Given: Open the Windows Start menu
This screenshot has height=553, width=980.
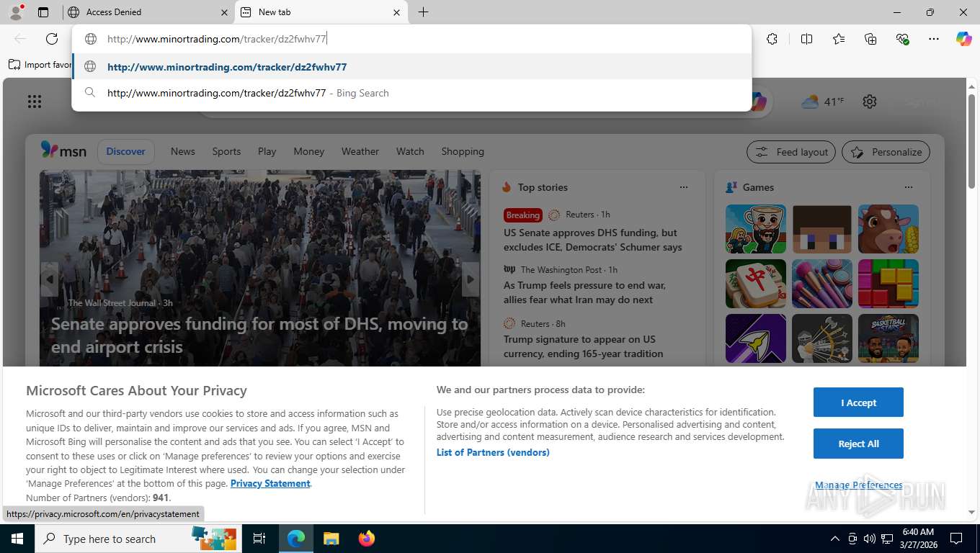Looking at the screenshot, I should pyautogui.click(x=17, y=539).
